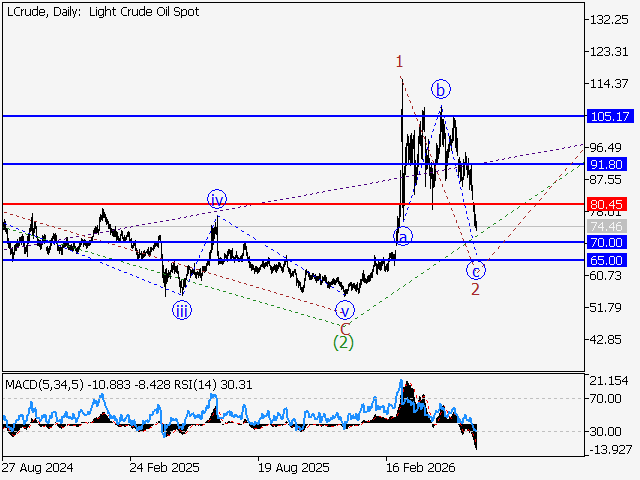Click the 16 Feb 2026 date label
The image size is (640, 480).
pyautogui.click(x=421, y=467)
